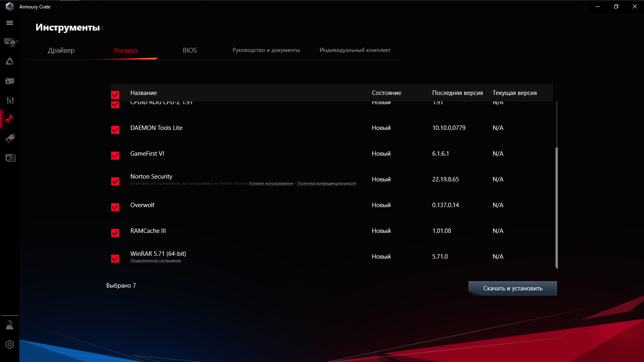This screenshot has width=644, height=362.
Task: Click the Текущая версия column header
Action: tap(515, 93)
